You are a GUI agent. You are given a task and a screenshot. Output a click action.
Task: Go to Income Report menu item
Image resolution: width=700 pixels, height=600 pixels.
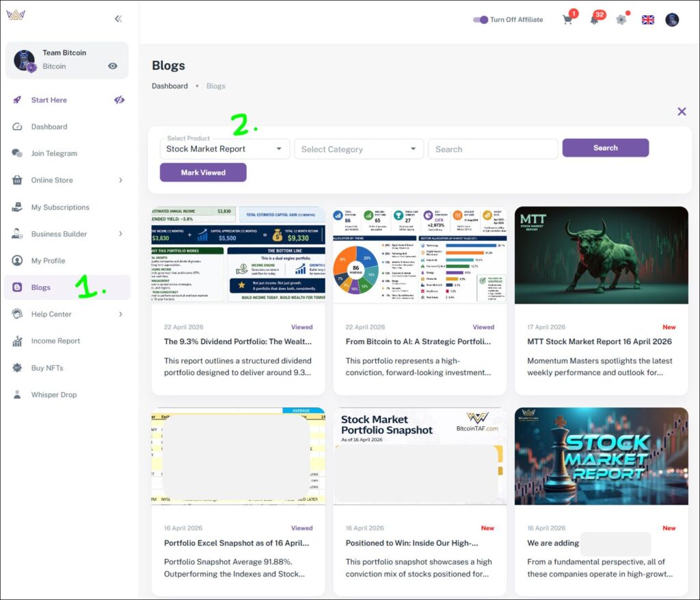55,341
